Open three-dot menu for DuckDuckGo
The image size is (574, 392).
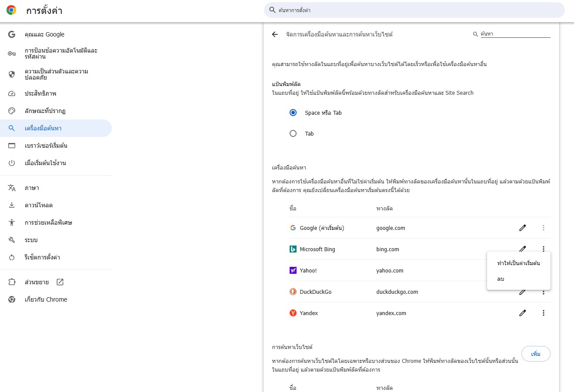543,292
